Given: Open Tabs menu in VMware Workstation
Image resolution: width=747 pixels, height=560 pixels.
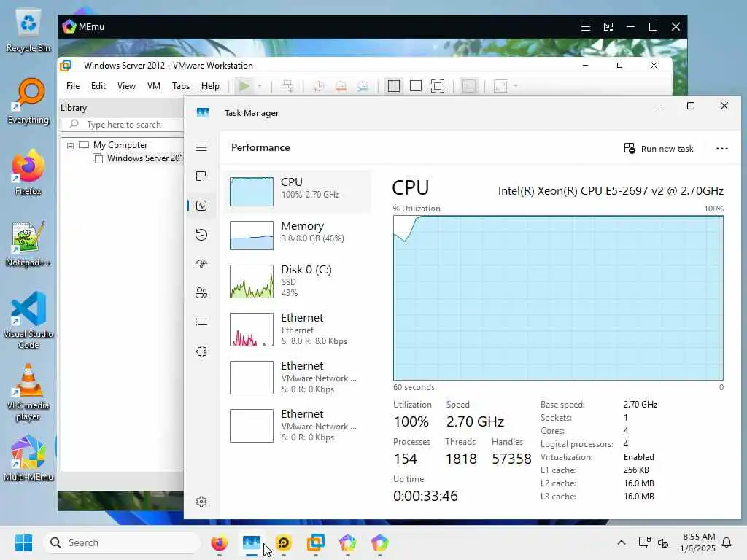Looking at the screenshot, I should point(181,86).
